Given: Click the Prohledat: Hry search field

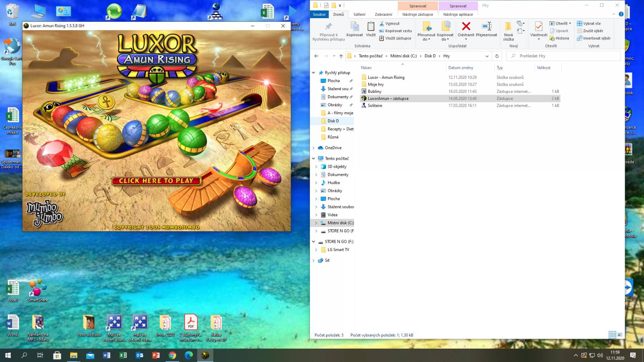Looking at the screenshot, I should point(563,56).
